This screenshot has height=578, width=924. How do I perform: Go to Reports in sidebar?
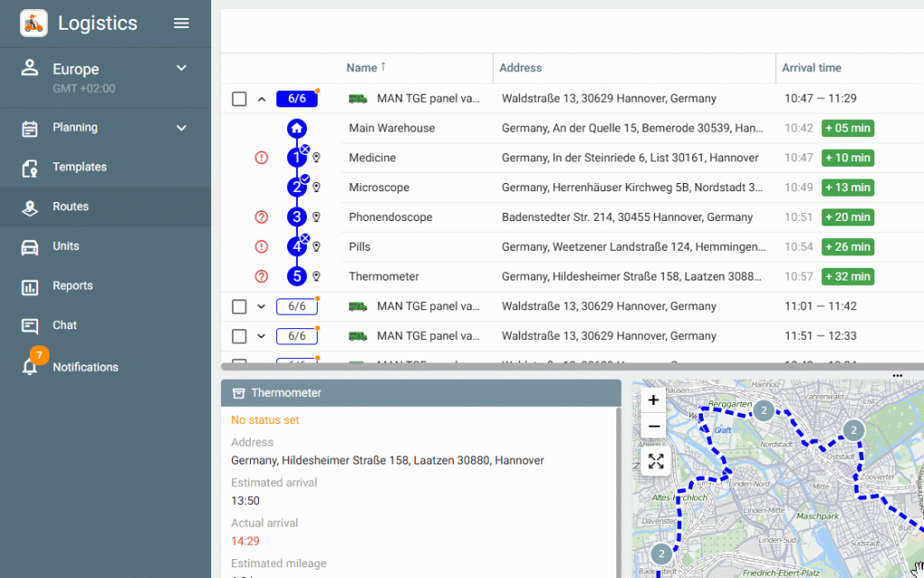[x=72, y=286]
